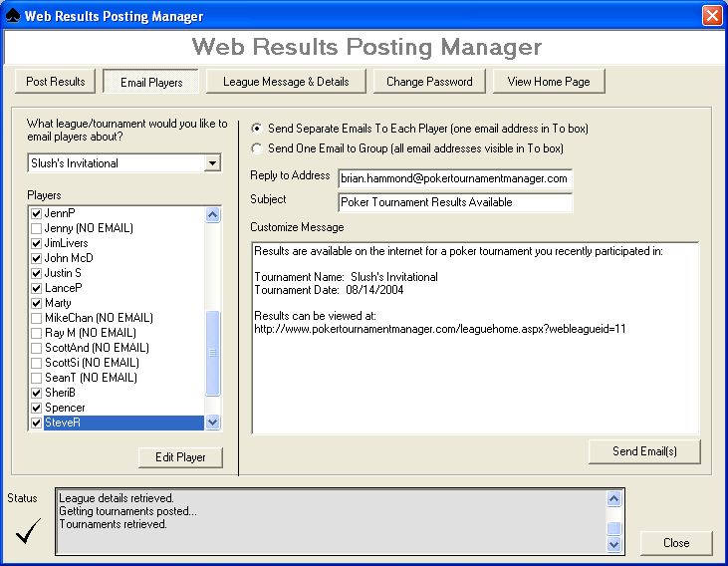Click the players list scroll down arrow
The width and height of the screenshot is (728, 566).
213,422
